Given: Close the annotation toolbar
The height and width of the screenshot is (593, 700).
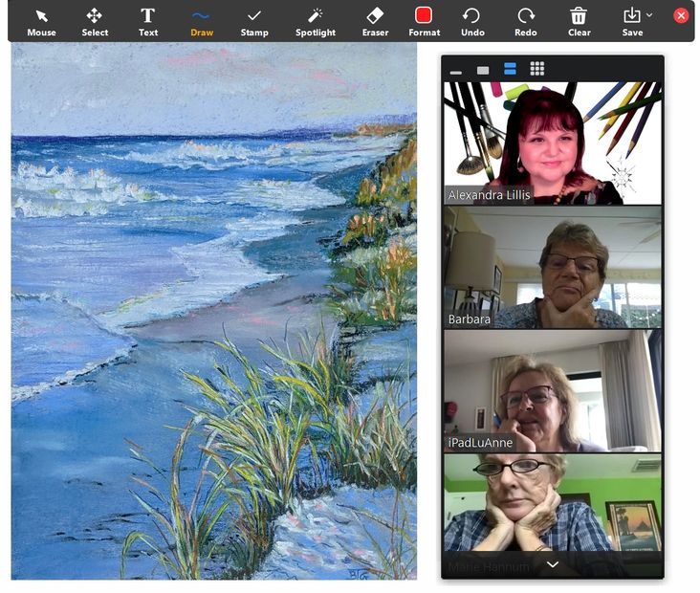Looking at the screenshot, I should [x=681, y=16].
